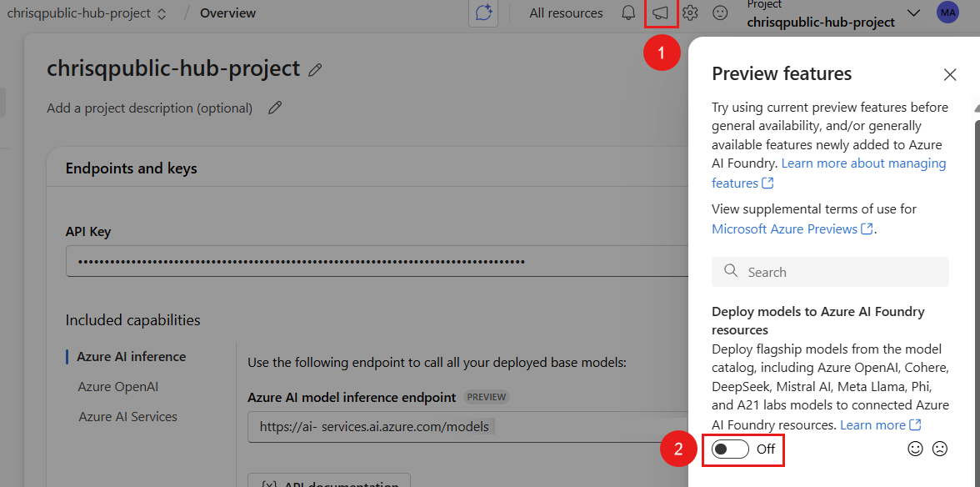Go to Overview breadcrumb

[227, 13]
